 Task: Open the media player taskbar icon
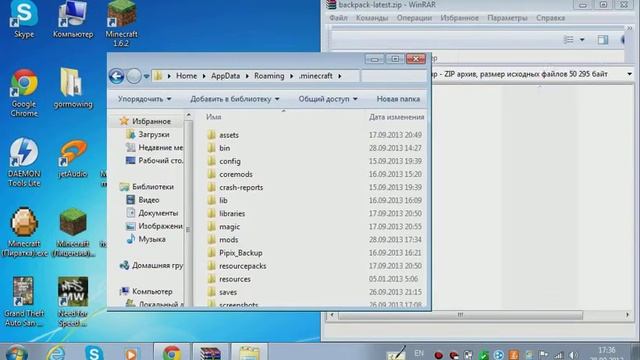tap(131, 353)
